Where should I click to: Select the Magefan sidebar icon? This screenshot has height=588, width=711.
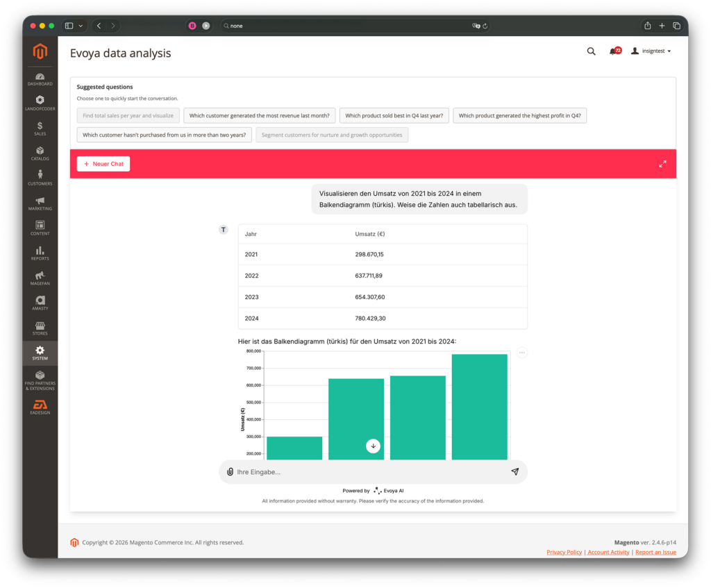(x=40, y=276)
